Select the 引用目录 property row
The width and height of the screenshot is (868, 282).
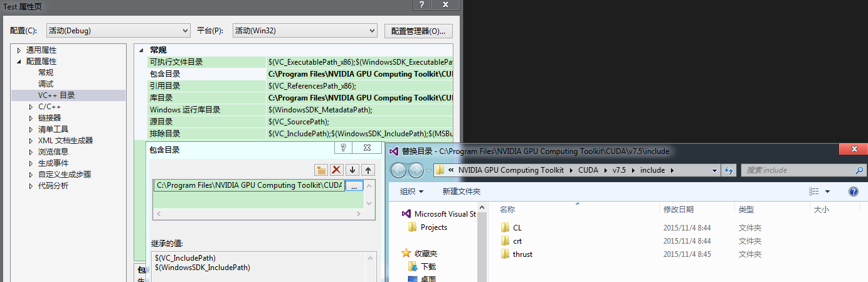coord(299,86)
